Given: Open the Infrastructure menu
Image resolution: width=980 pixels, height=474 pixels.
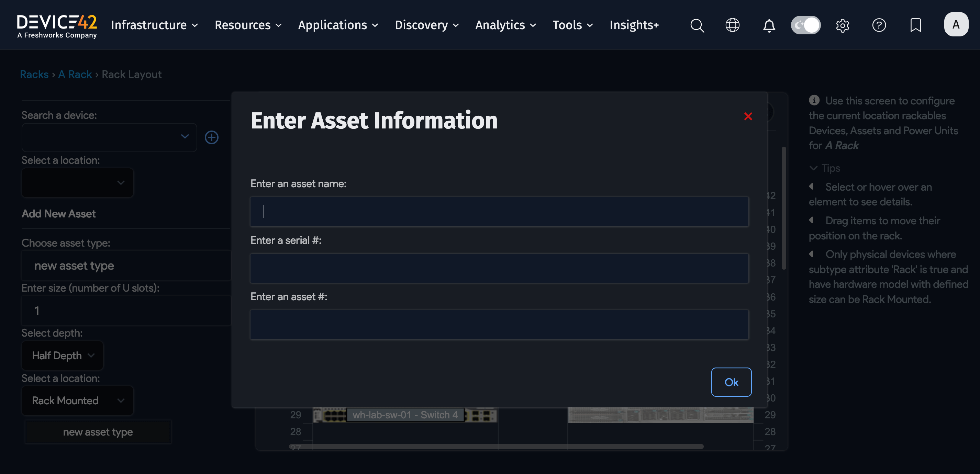Looking at the screenshot, I should point(154,25).
